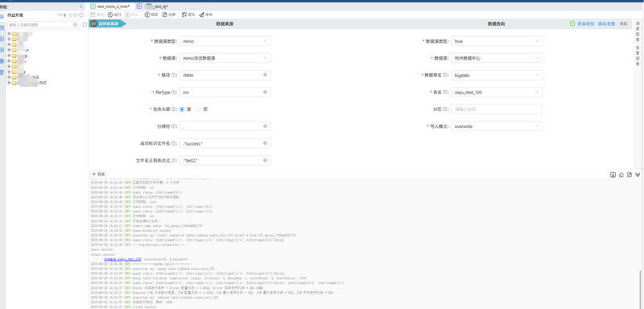Screen dimensions: 644x309
Task: Click the download log icon in the log panel
Action: coord(613,175)
